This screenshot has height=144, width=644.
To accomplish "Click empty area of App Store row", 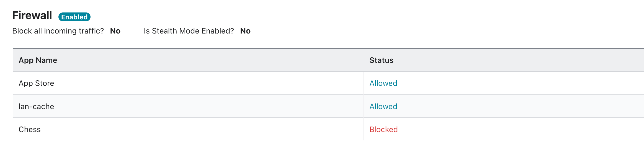I will click(208, 83).
